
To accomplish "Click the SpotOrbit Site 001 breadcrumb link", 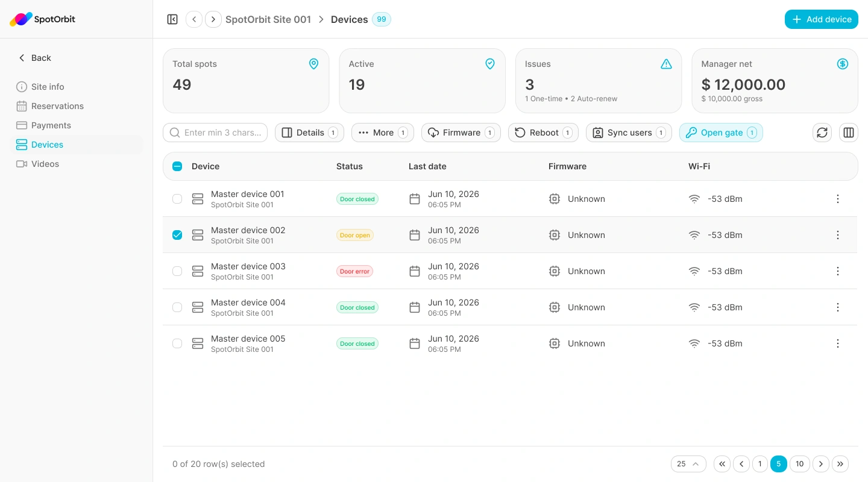I will 268,19.
